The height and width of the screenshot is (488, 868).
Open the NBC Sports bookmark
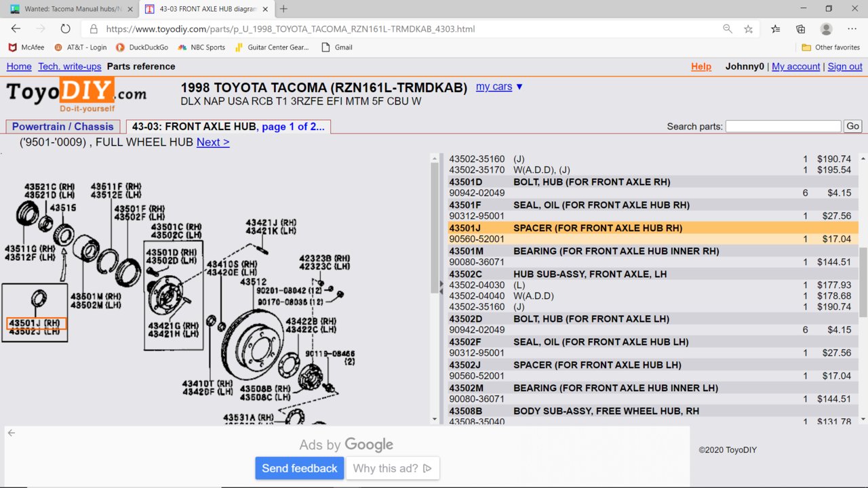(x=201, y=47)
